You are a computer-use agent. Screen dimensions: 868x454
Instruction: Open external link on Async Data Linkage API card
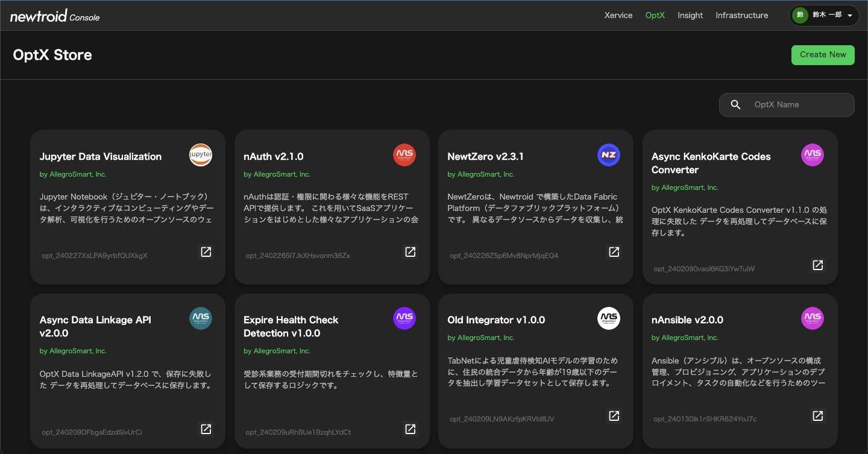tap(206, 429)
